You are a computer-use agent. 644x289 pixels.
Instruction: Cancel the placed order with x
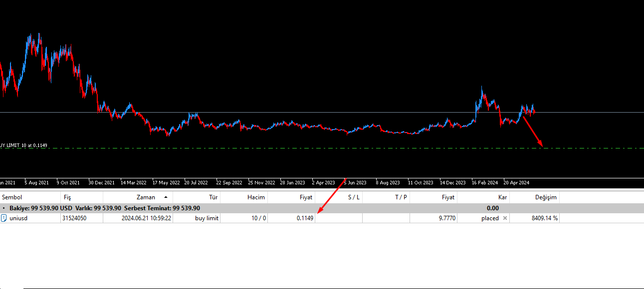point(505,218)
